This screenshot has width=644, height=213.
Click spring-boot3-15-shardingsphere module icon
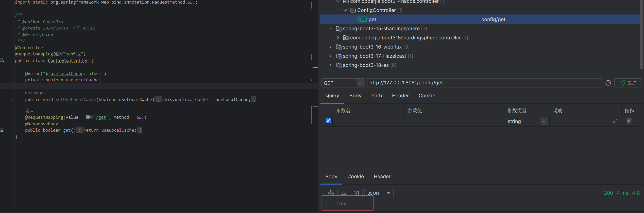click(x=339, y=29)
